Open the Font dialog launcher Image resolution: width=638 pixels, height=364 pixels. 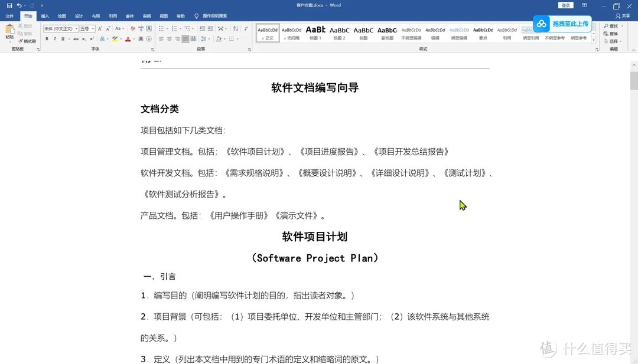pos(152,50)
